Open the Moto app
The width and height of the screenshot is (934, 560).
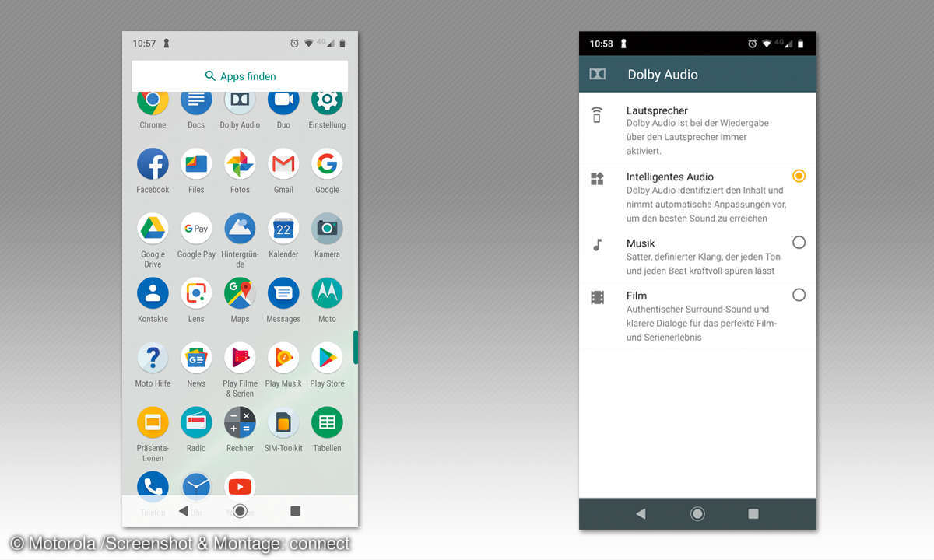click(327, 293)
